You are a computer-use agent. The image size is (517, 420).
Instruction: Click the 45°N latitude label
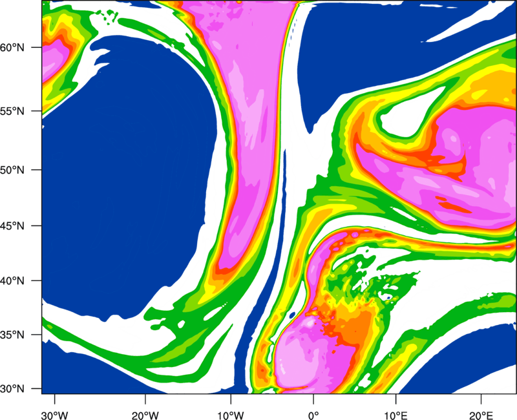coord(12,226)
